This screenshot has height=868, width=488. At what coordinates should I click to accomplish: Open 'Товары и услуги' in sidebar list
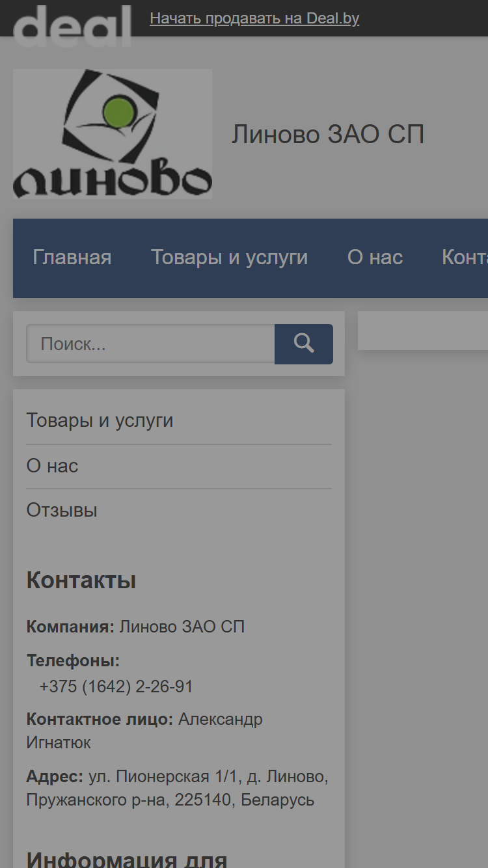point(100,420)
